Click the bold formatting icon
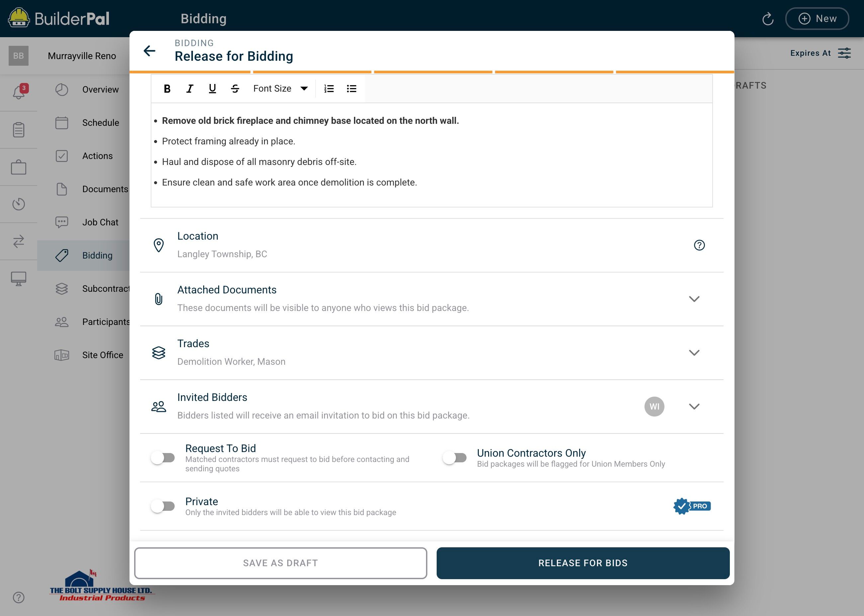 tap(167, 89)
